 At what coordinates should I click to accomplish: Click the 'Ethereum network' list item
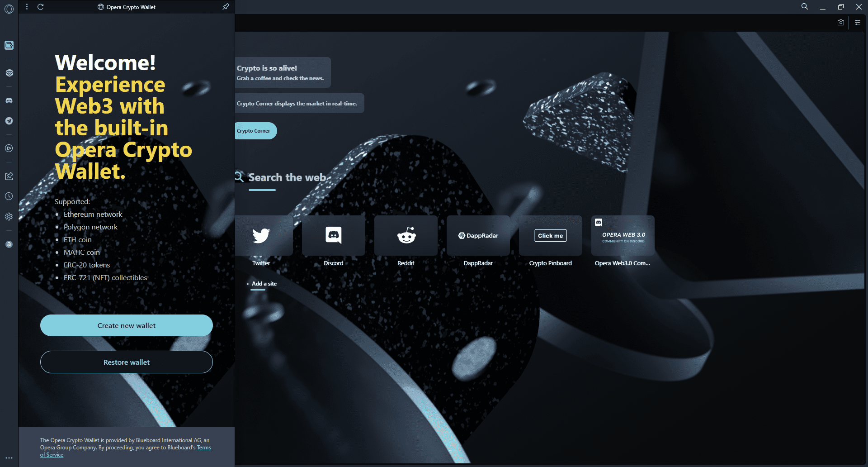coord(93,214)
